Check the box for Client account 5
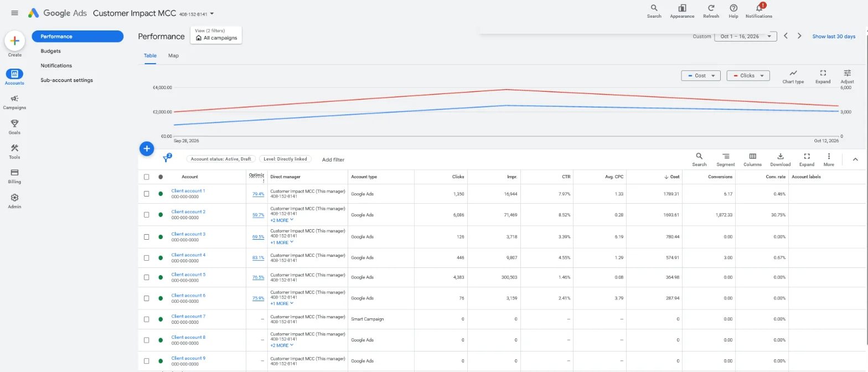Viewport: 868px width, 372px height. (x=146, y=277)
